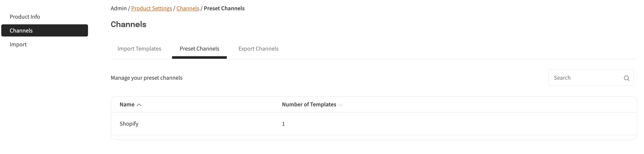Open the Import sidebar item
Viewport: 644px width, 154px height.
18,44
